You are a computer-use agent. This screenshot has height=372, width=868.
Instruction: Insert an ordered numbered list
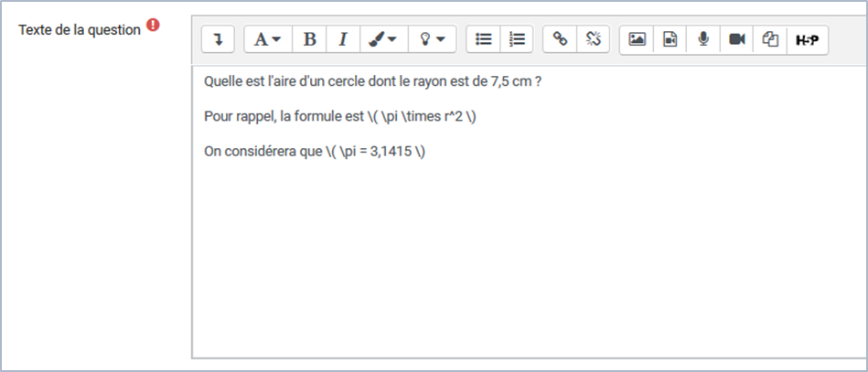[x=517, y=39]
